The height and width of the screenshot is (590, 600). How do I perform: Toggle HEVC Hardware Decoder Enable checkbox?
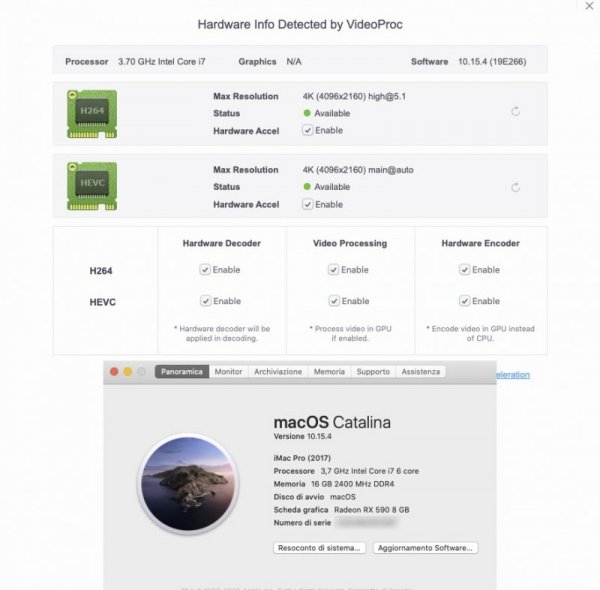click(205, 301)
